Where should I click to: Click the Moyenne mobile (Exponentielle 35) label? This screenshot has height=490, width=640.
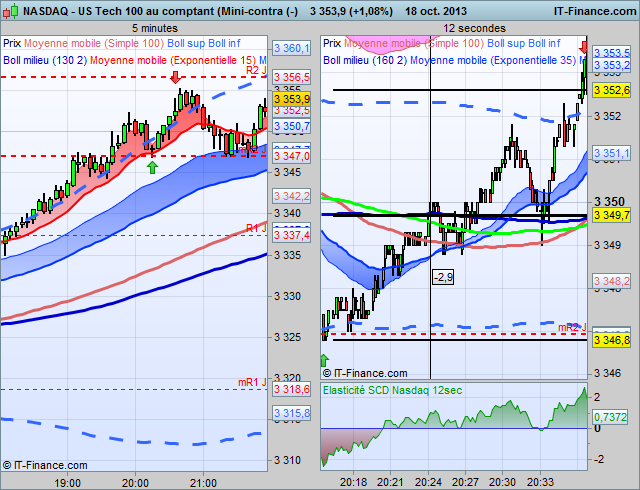[493, 60]
